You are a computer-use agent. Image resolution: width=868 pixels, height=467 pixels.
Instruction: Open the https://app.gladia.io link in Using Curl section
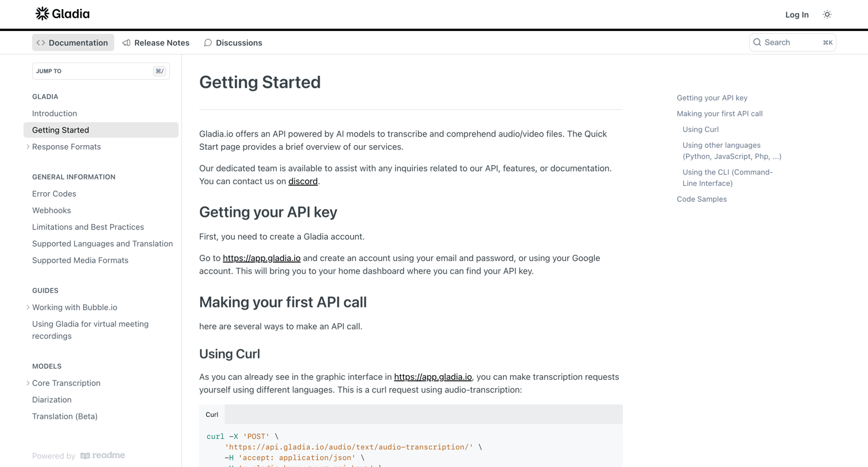point(433,377)
